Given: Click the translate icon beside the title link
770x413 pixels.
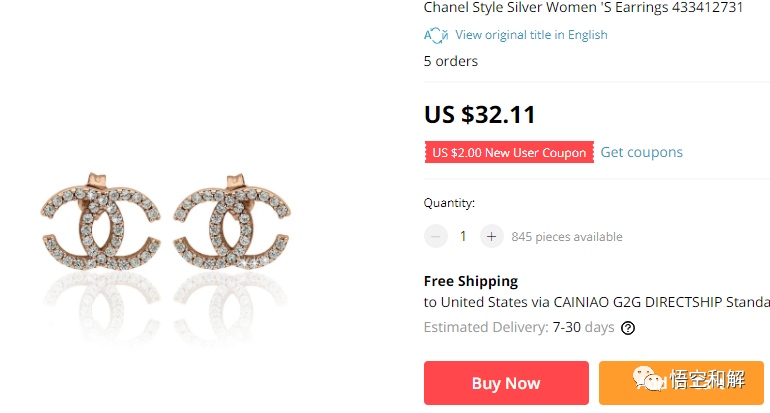Looking at the screenshot, I should tap(435, 35).
